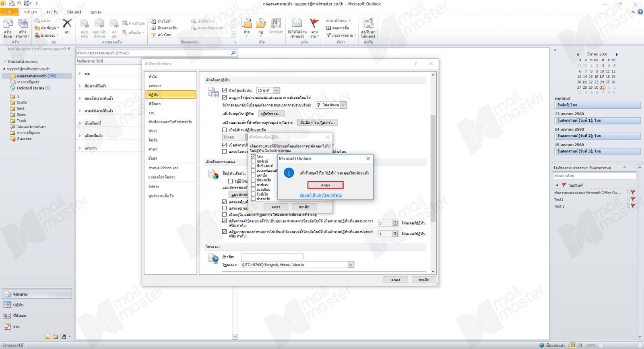This screenshot has height=349, width=644.
Task: Click the Outlook help icon at top right
Action: coord(640,12)
